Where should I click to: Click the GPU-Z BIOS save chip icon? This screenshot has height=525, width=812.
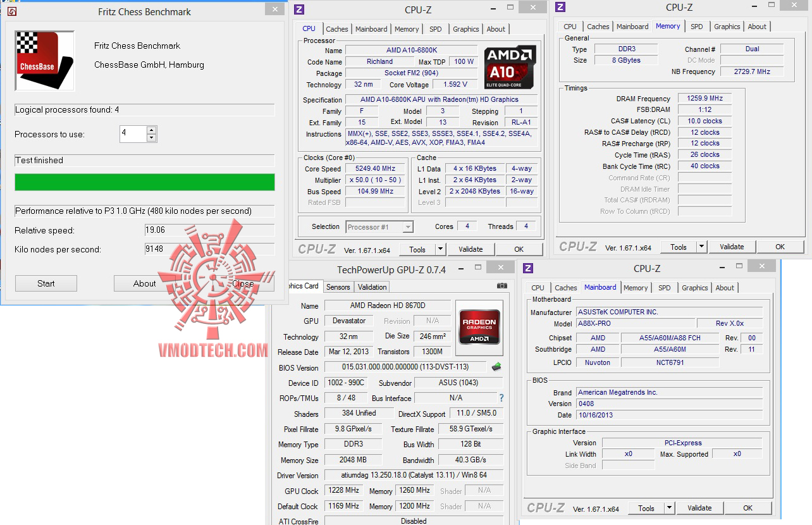pyautogui.click(x=496, y=367)
